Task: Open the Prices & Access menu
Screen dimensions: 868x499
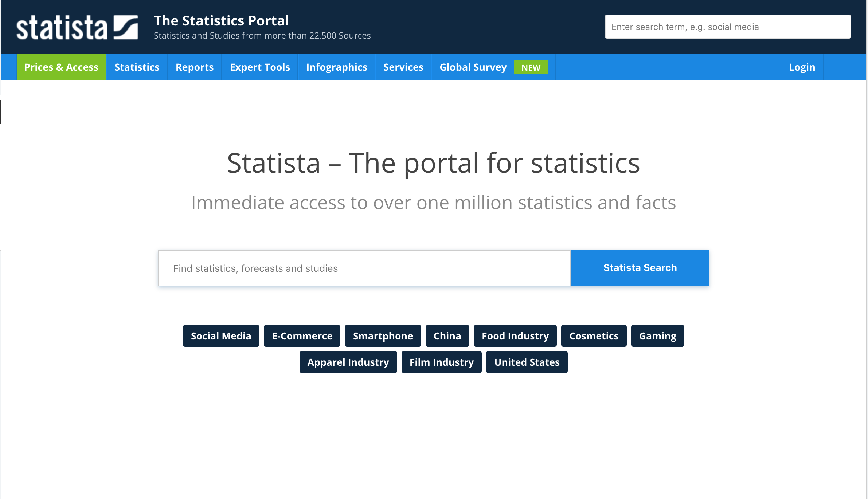Action: [61, 67]
